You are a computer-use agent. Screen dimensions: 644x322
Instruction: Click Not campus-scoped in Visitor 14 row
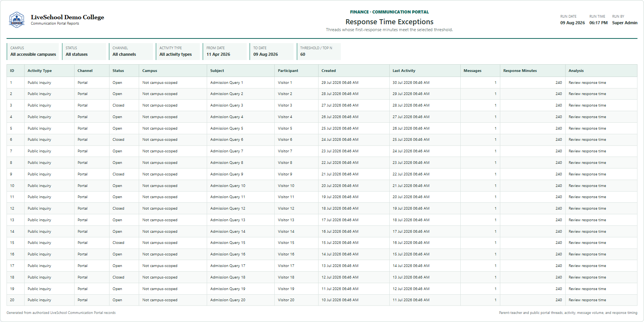point(160,232)
